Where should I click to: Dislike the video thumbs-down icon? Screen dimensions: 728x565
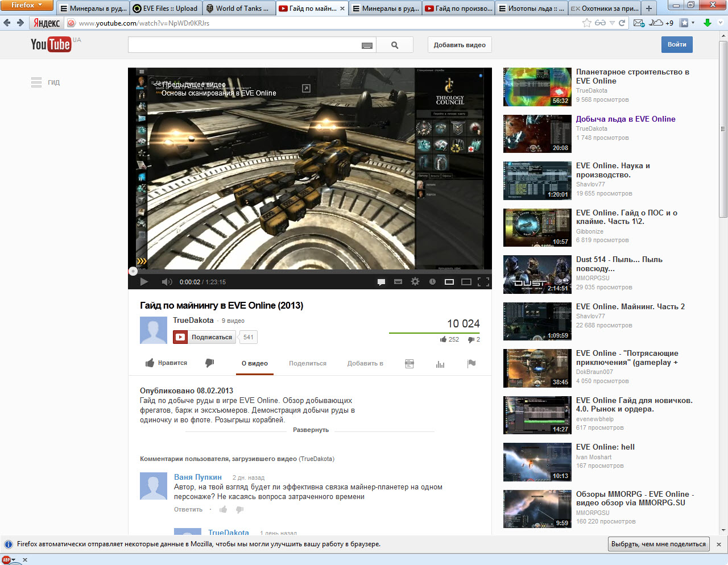tap(210, 363)
